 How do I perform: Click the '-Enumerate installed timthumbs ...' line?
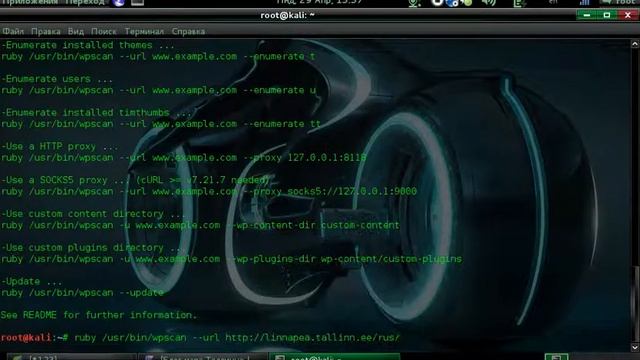pyautogui.click(x=96, y=113)
